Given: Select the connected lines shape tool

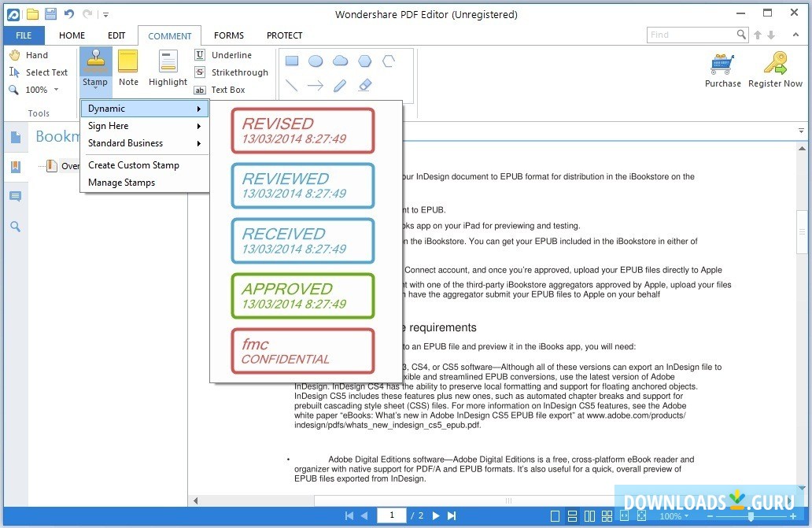Looking at the screenshot, I should coord(389,61).
